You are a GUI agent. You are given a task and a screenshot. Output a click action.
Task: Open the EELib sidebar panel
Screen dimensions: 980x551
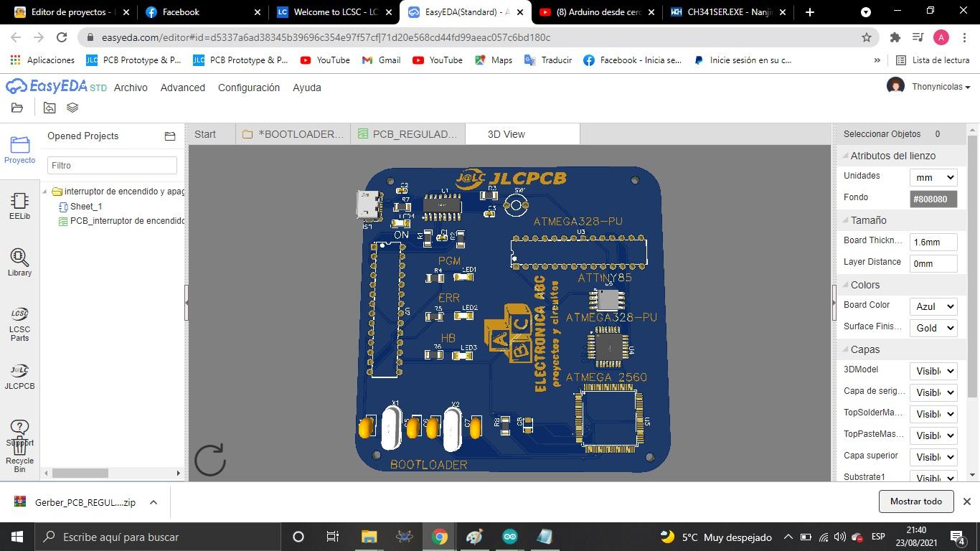20,206
